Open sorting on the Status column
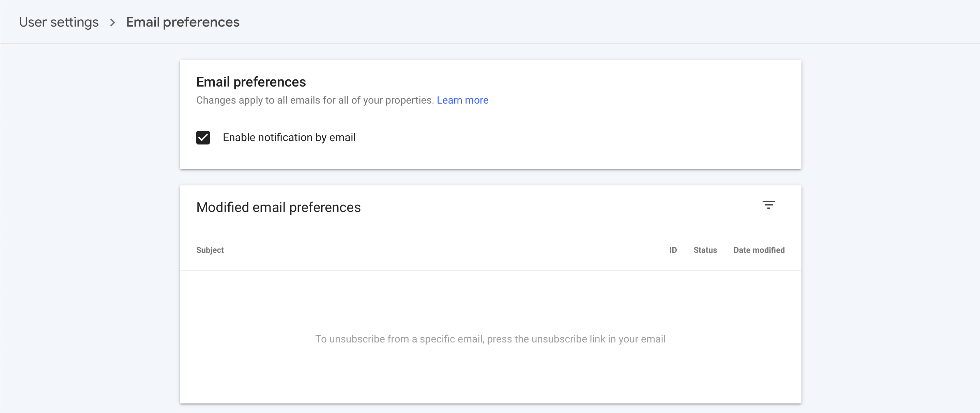 705,250
